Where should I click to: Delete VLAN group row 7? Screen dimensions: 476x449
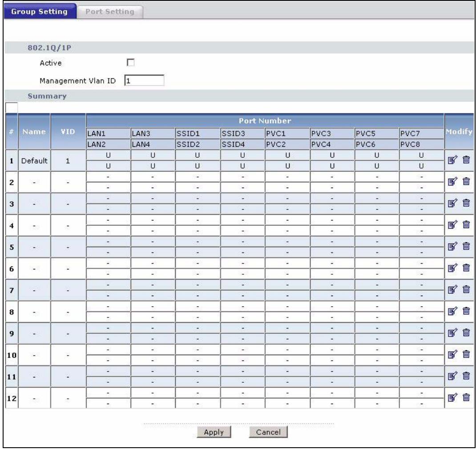coord(466,289)
